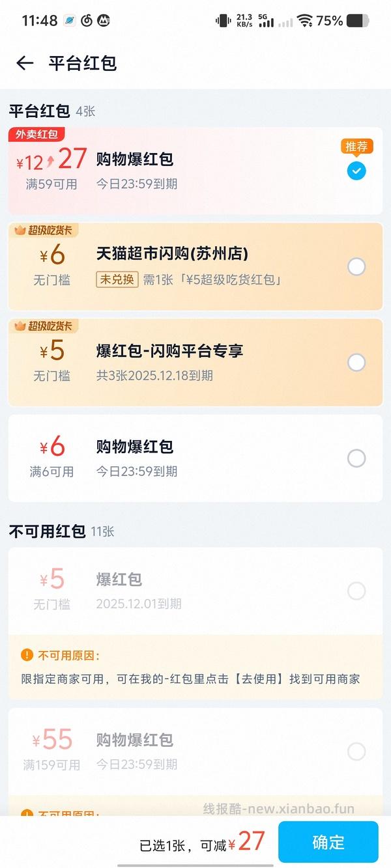The width and height of the screenshot is (391, 868).
Task: Select the ¥6 购物爆红包 radio button
Action: click(x=356, y=458)
